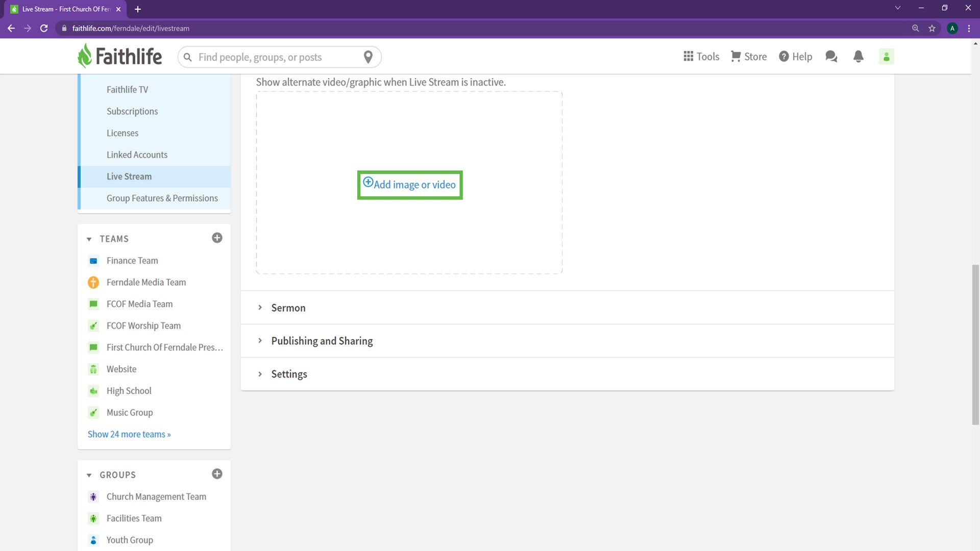Open the Church Management Team group

[x=156, y=497]
